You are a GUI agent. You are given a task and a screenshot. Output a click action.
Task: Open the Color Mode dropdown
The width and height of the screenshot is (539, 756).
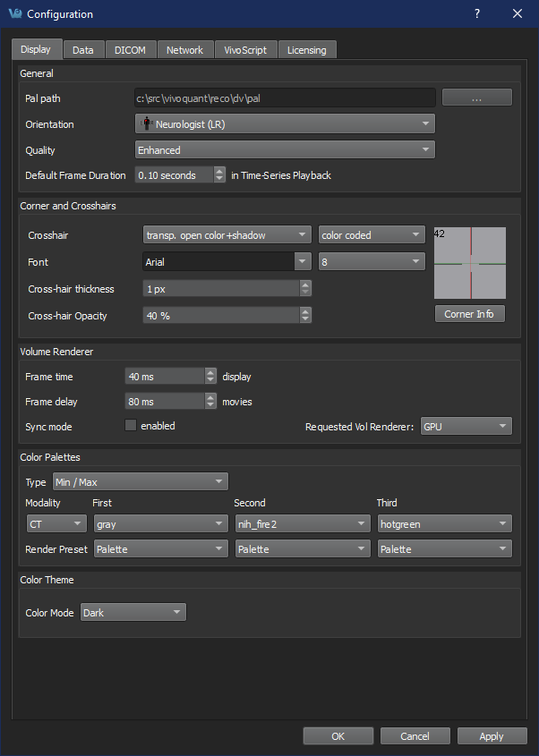pyautogui.click(x=133, y=613)
